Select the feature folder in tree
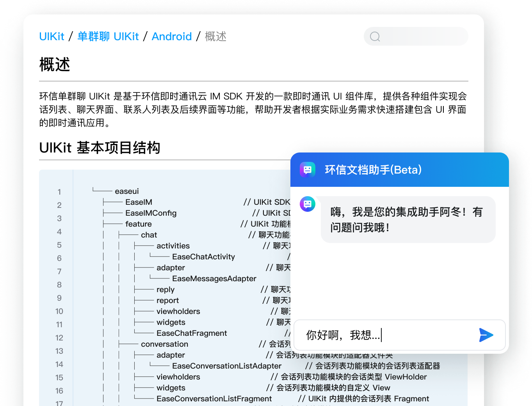 [139, 224]
